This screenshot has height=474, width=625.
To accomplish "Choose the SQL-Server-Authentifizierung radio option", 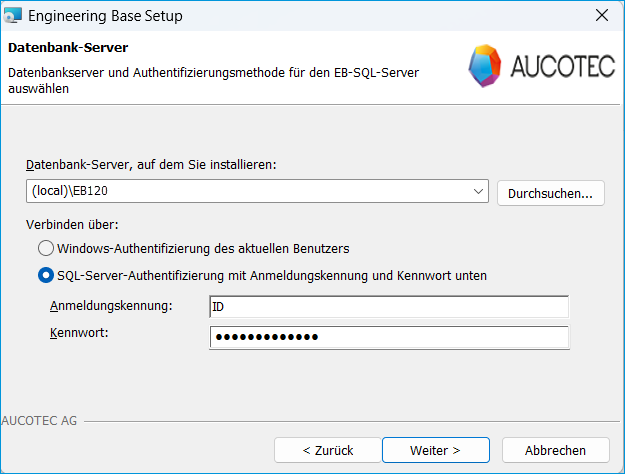I will [46, 275].
